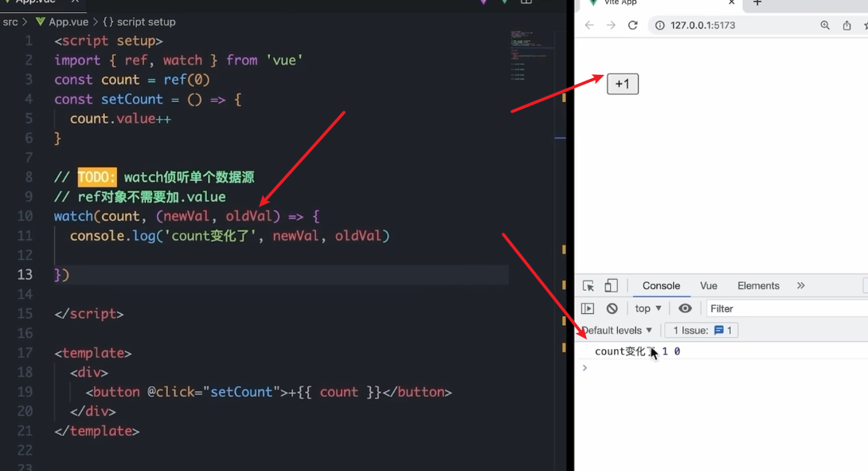The image size is (868, 471).
Task: Click the TODO: highlighted comment tag
Action: [97, 177]
